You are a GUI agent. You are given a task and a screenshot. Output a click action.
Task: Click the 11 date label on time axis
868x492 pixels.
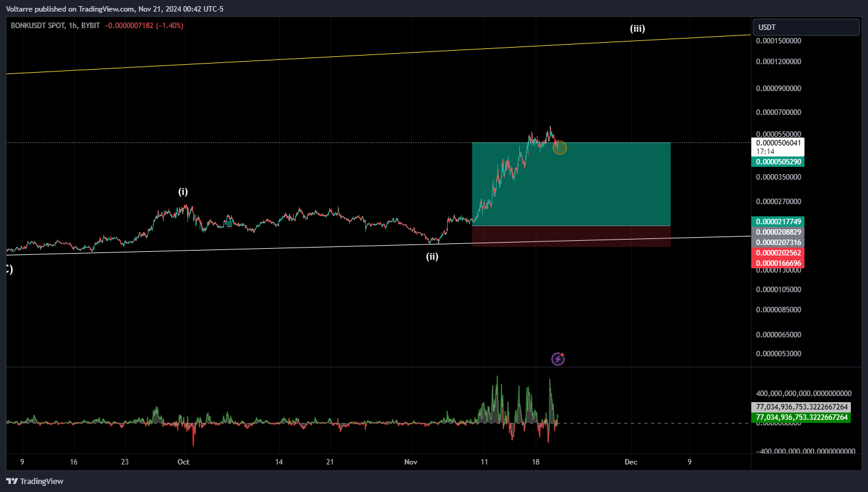click(x=484, y=463)
